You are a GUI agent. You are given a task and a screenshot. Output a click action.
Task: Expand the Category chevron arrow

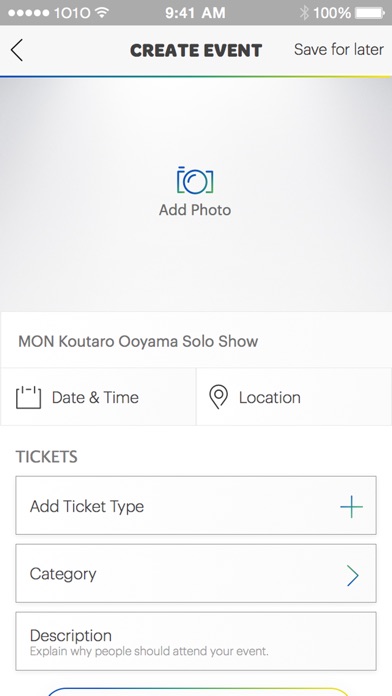[352, 575]
